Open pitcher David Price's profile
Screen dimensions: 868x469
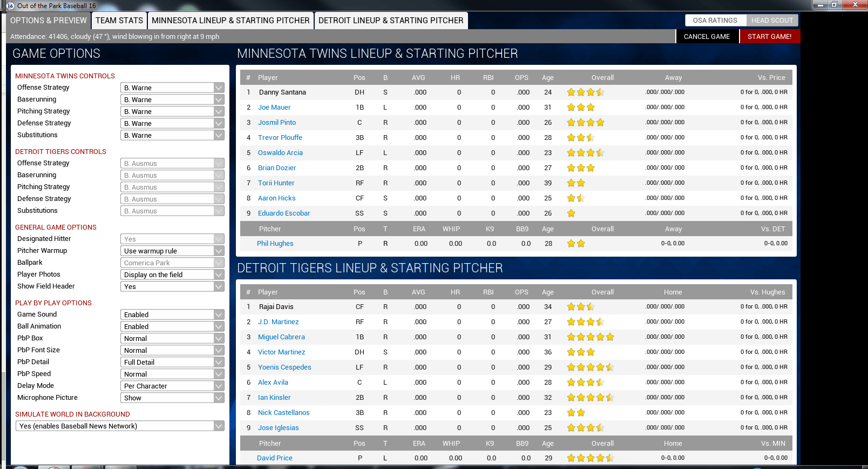(275, 458)
